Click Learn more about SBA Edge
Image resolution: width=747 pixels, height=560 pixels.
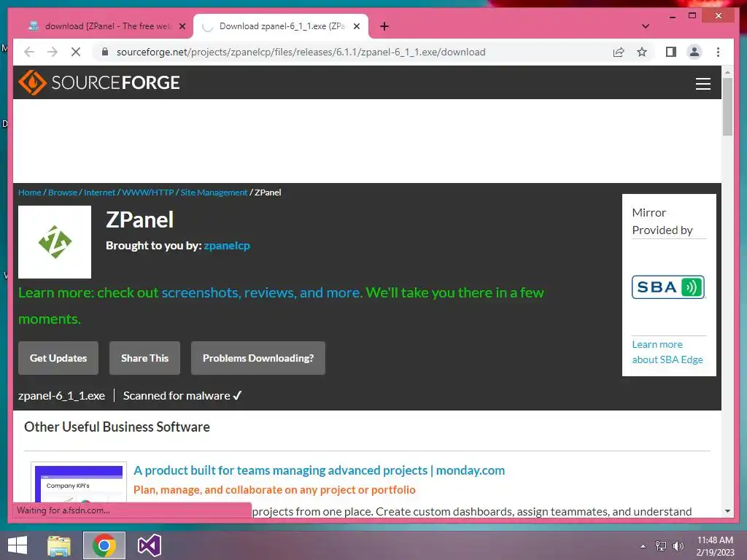[x=667, y=352]
